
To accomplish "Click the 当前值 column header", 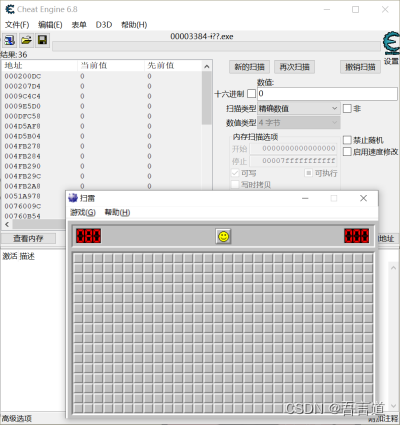I will click(x=111, y=66).
